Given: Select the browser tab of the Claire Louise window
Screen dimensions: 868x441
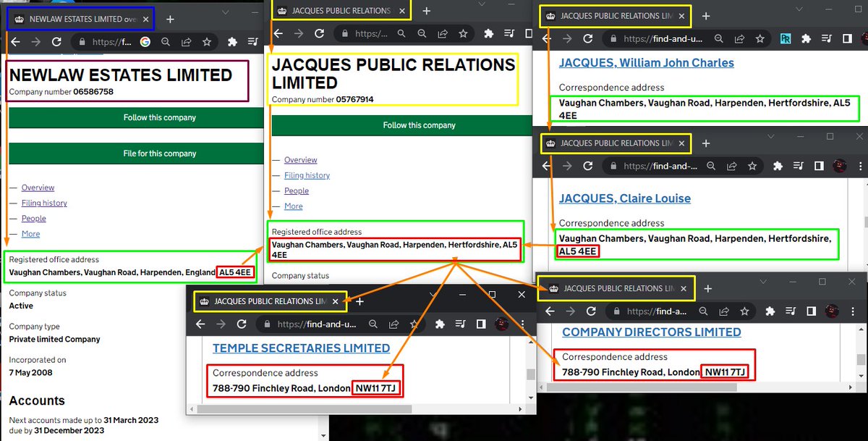Looking at the screenshot, I should (x=616, y=143).
